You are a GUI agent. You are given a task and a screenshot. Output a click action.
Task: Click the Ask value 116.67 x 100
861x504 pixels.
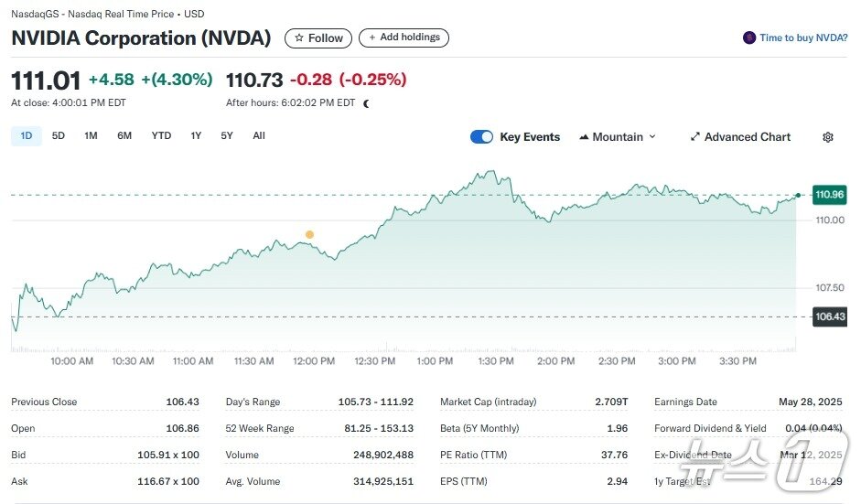(x=168, y=481)
